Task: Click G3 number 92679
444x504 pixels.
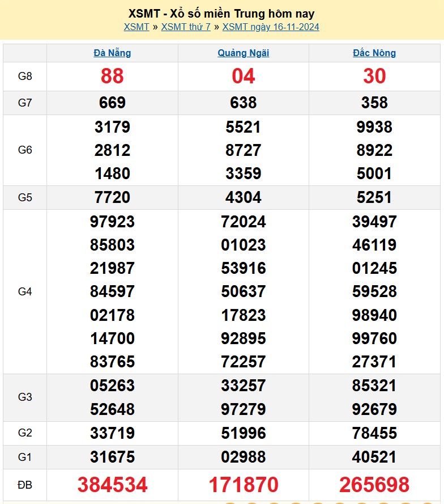Action: click(x=374, y=409)
